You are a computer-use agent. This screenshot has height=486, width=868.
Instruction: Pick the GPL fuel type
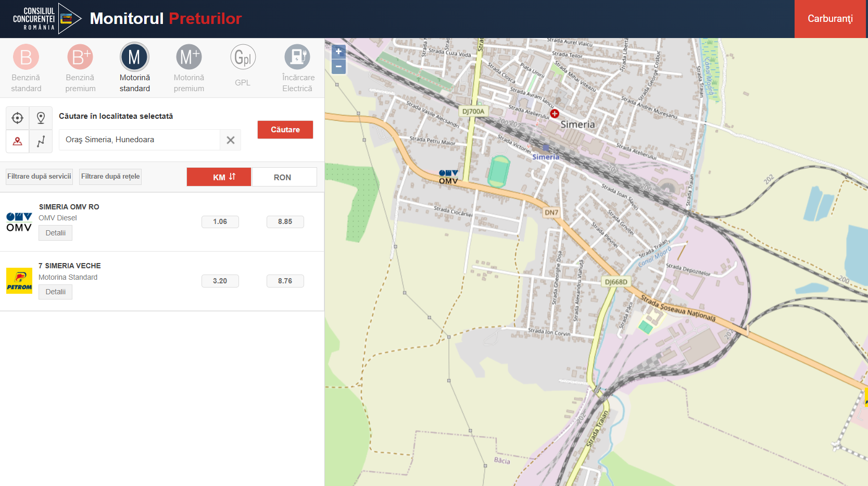tap(243, 57)
